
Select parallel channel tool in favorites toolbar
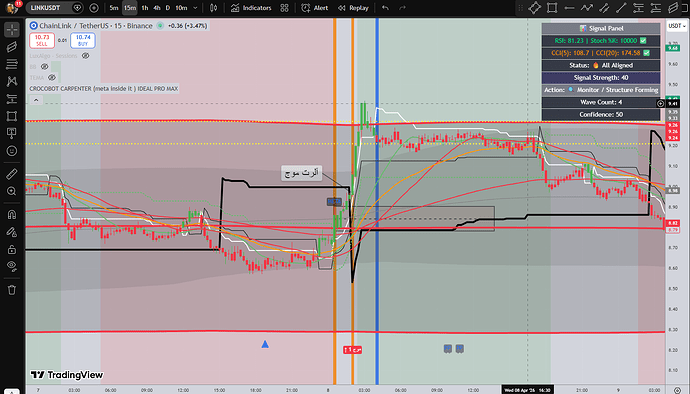click(x=604, y=8)
